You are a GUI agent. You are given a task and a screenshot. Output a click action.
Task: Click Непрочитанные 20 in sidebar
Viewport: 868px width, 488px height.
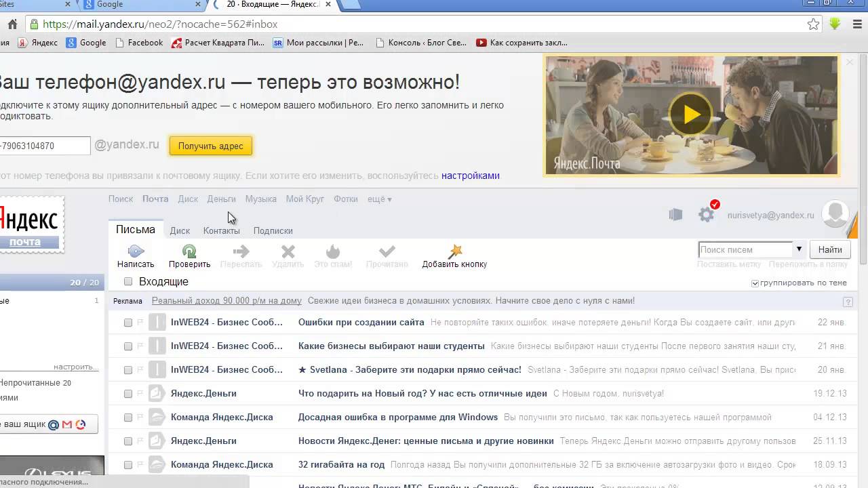[x=35, y=383]
